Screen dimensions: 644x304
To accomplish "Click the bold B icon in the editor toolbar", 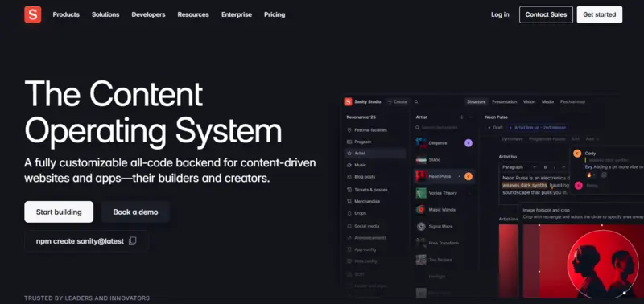I will click(545, 167).
